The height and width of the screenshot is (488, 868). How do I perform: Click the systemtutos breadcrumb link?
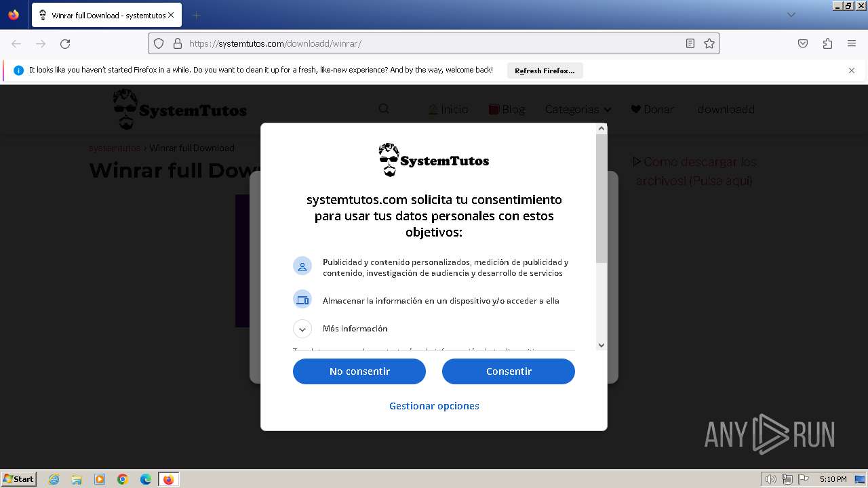coord(115,148)
